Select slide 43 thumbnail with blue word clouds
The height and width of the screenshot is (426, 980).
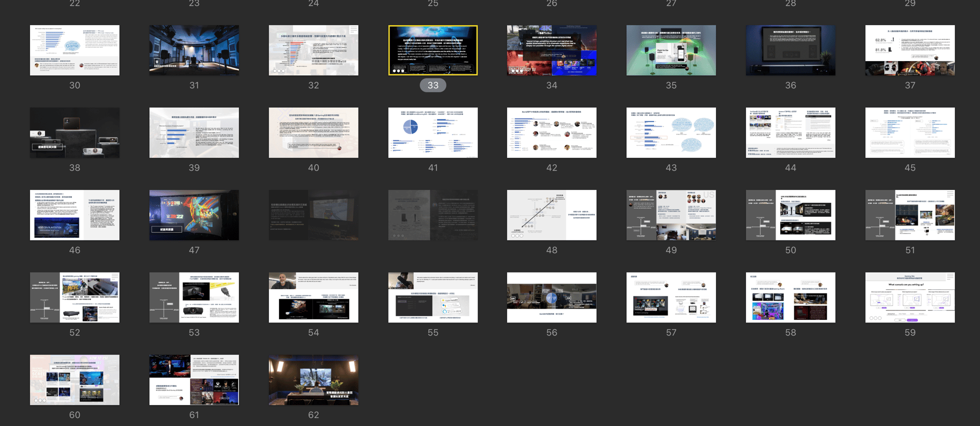tap(671, 133)
